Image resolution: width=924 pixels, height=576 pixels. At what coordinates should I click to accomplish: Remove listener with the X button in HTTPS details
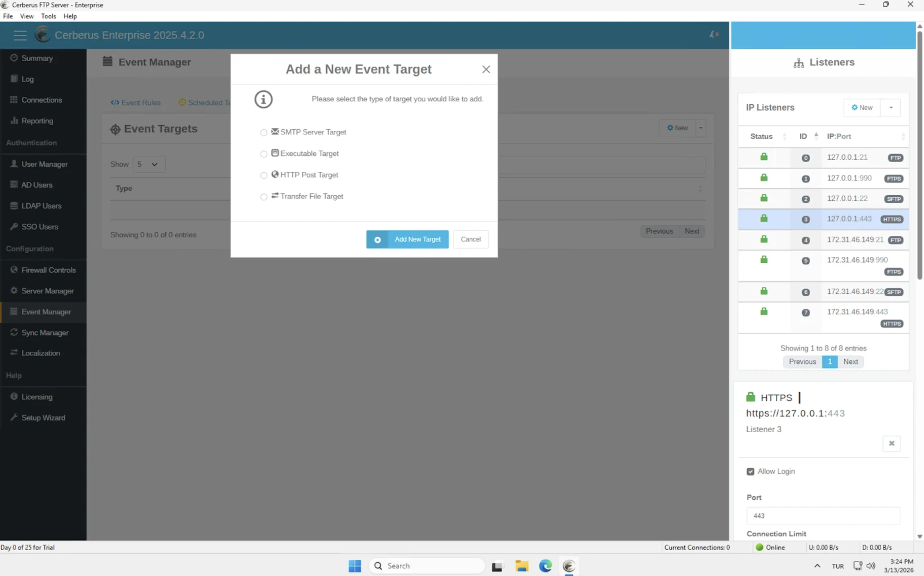(x=891, y=443)
